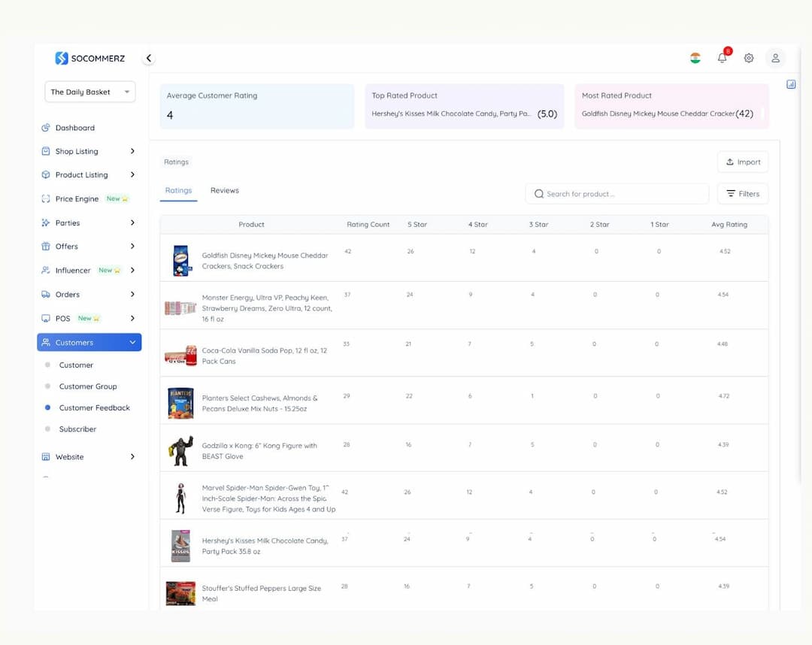Go to Dashboard in sidebar
This screenshot has width=812, height=645.
pyautogui.click(x=75, y=127)
